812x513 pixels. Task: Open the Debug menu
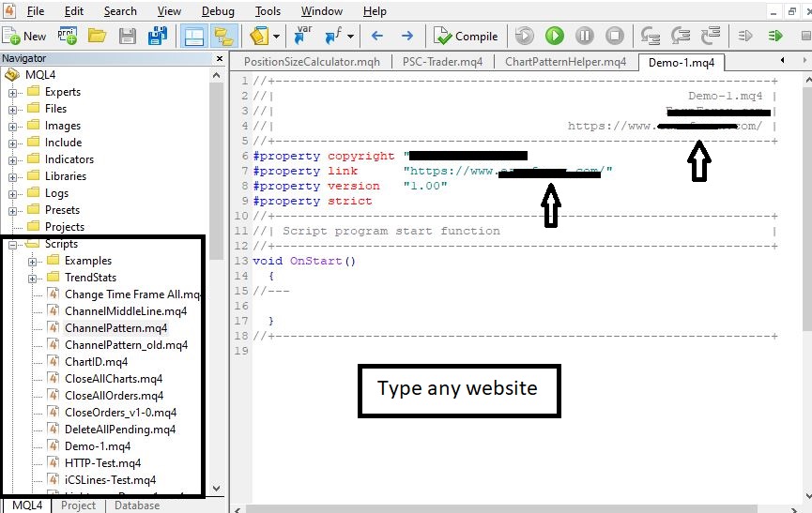(x=218, y=11)
